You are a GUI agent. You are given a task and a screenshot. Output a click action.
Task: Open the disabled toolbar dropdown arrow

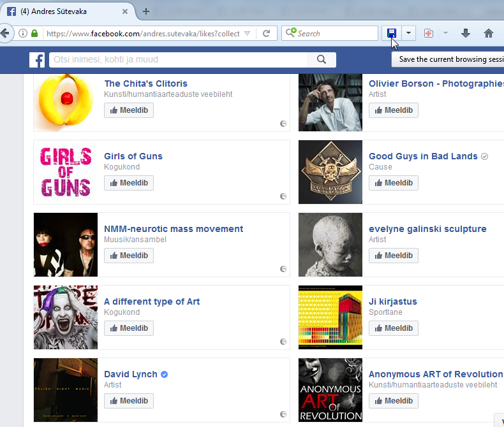point(445,33)
